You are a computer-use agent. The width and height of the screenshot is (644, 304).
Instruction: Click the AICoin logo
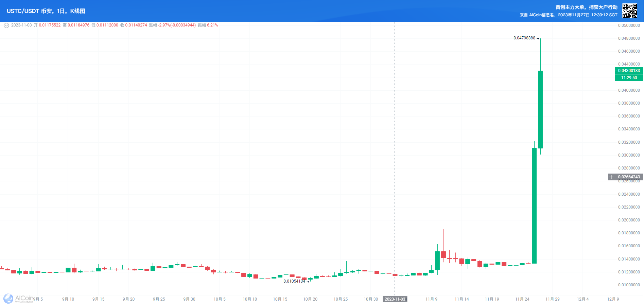19,298
